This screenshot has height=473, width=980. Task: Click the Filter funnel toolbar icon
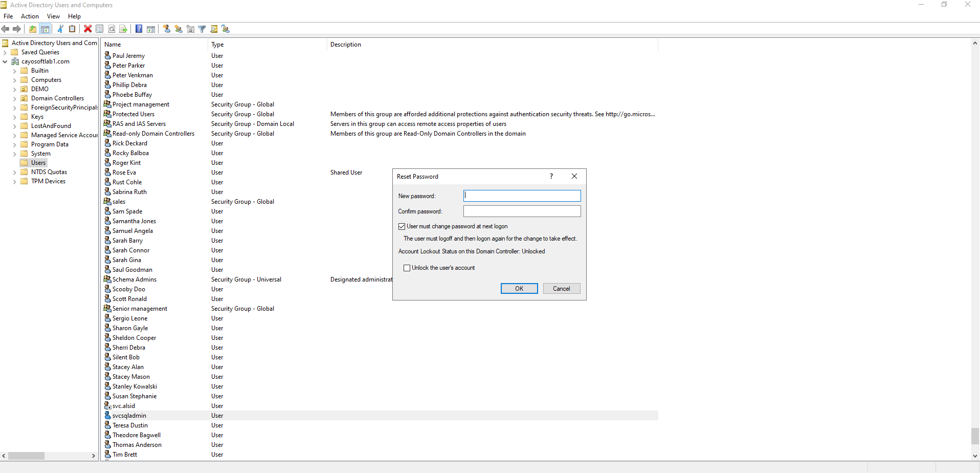[x=202, y=29]
